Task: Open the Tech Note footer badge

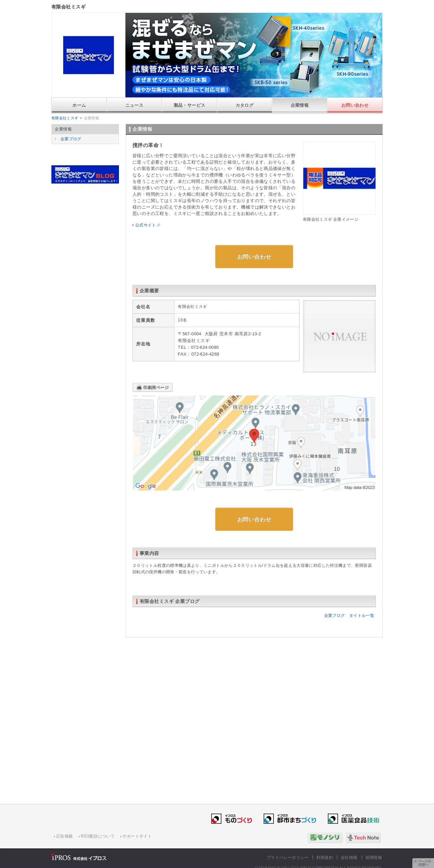Action: pos(363,837)
